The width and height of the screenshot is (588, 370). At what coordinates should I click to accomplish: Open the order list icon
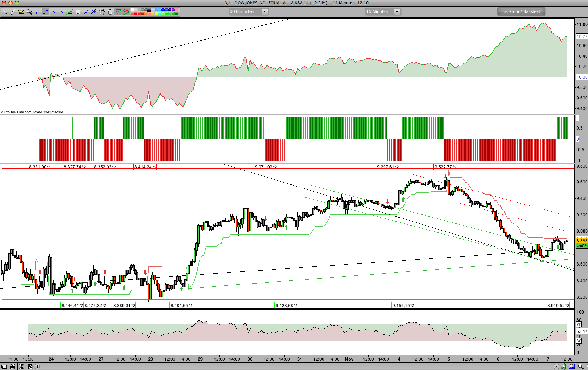click(x=30, y=367)
